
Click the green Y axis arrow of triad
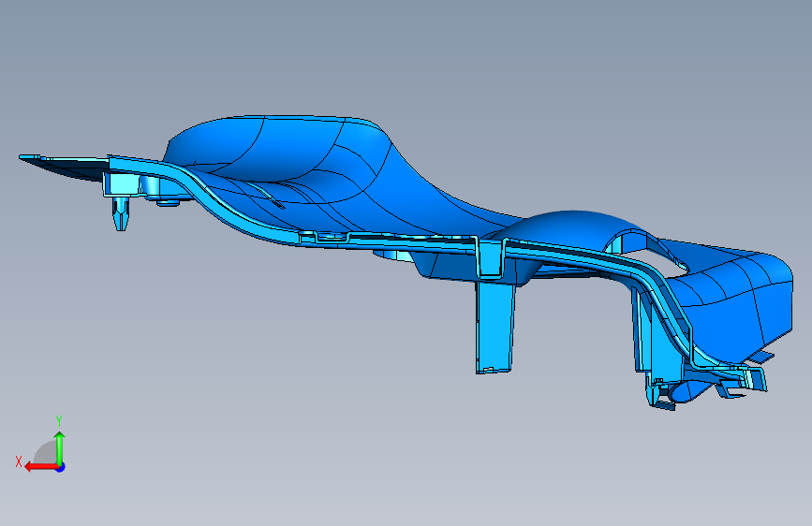(x=60, y=448)
